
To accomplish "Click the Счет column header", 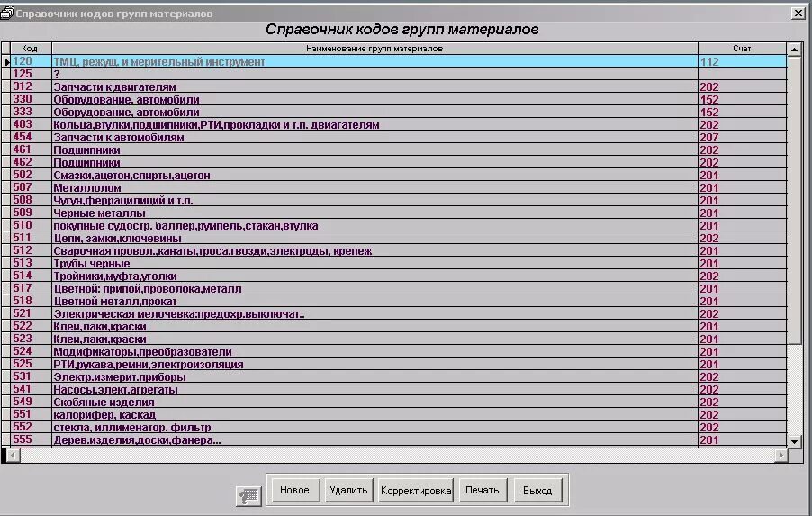I will coord(742,49).
